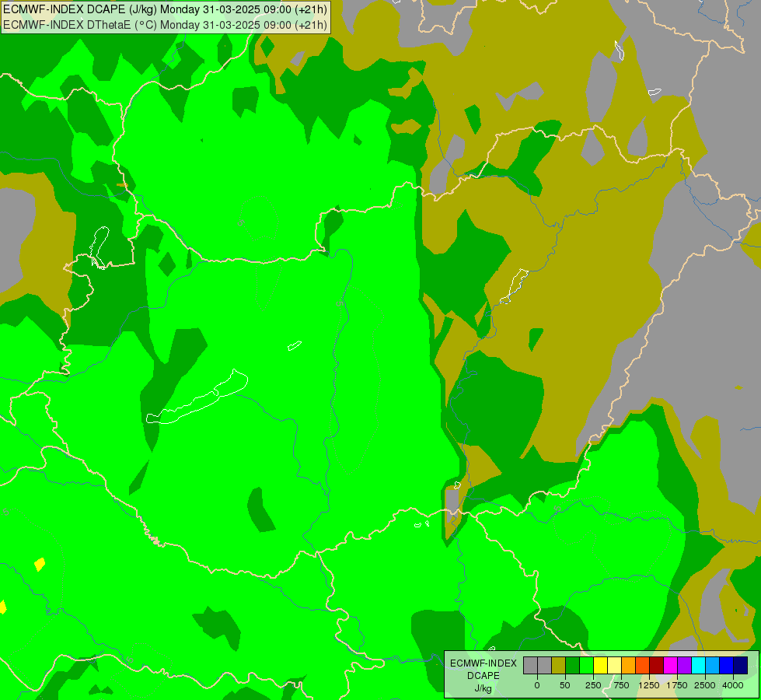Viewport: 761px width, 700px height.
Task: Click the legend value 1250
Action: [x=649, y=685]
